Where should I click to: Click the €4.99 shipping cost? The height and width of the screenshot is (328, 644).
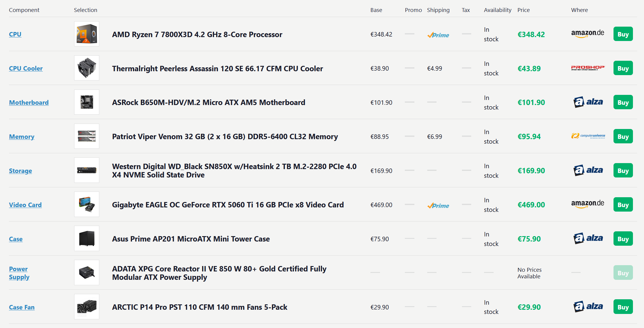point(434,69)
